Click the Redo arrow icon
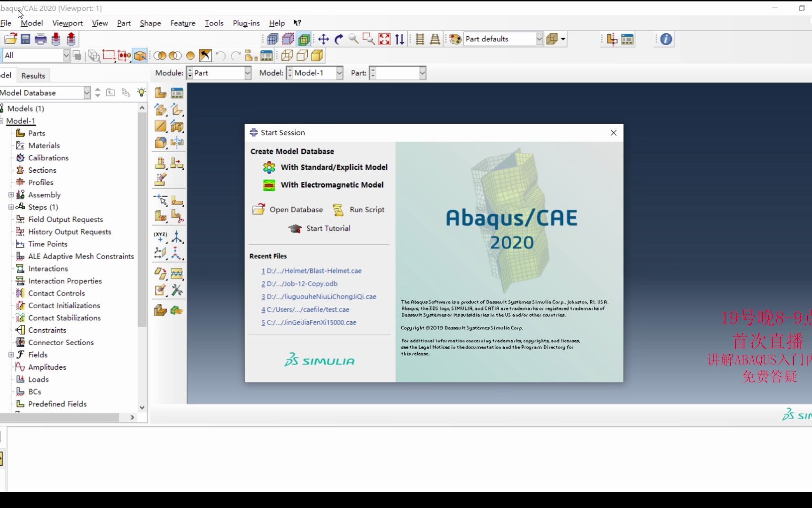This screenshot has width=812, height=508. 236,56
